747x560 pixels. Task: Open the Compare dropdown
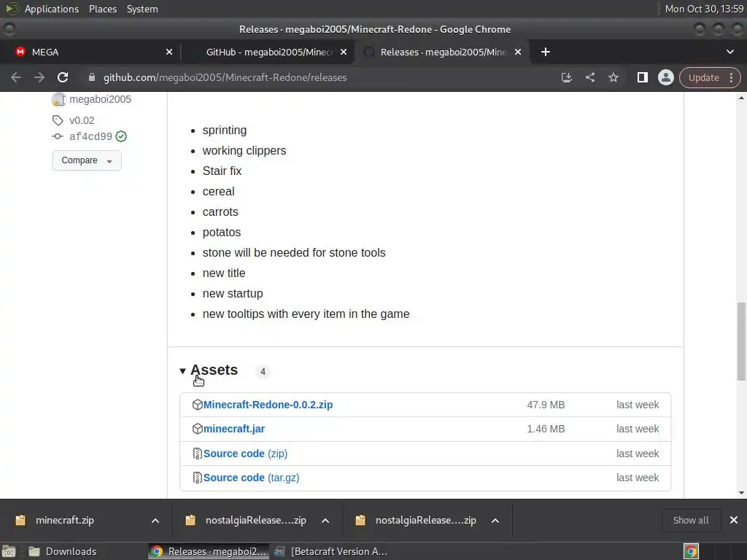[87, 160]
